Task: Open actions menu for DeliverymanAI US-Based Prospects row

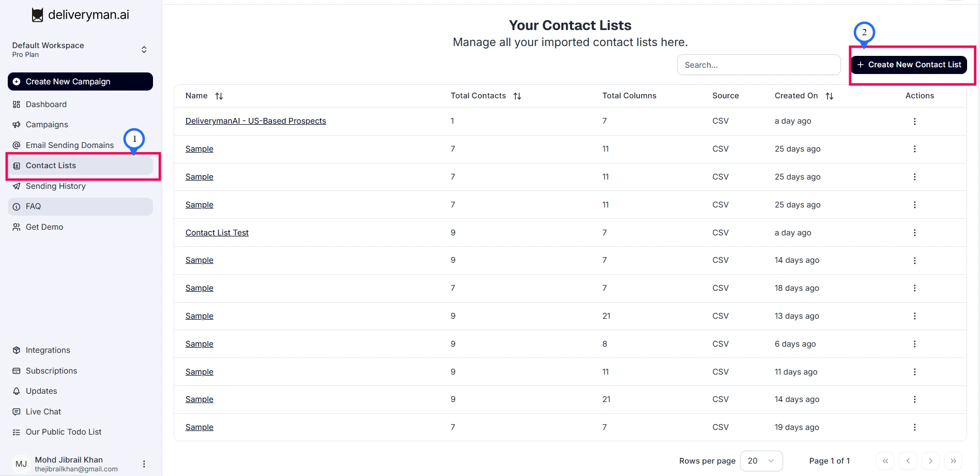Action: pos(914,122)
